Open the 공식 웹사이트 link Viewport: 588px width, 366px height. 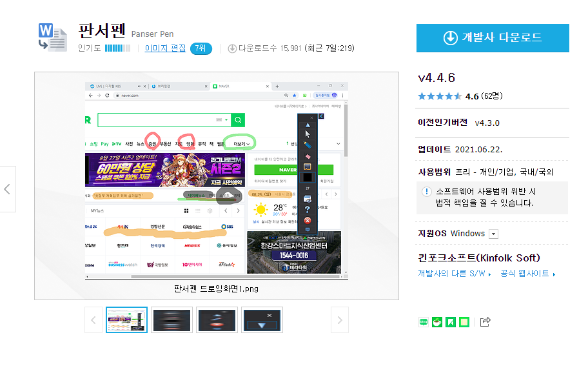(527, 273)
